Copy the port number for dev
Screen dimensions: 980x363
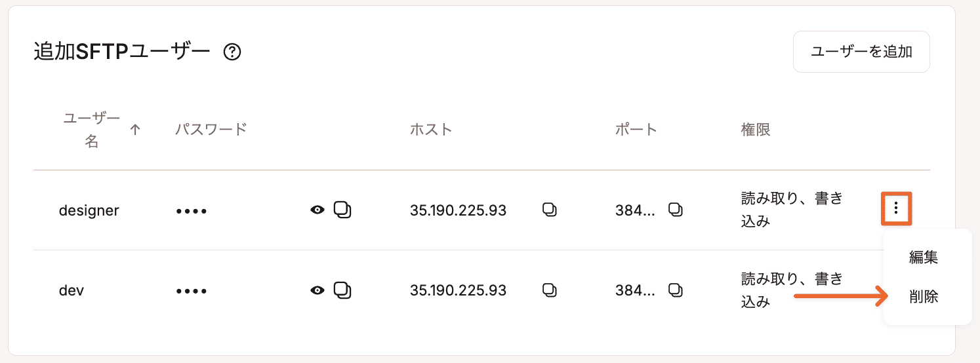(676, 290)
